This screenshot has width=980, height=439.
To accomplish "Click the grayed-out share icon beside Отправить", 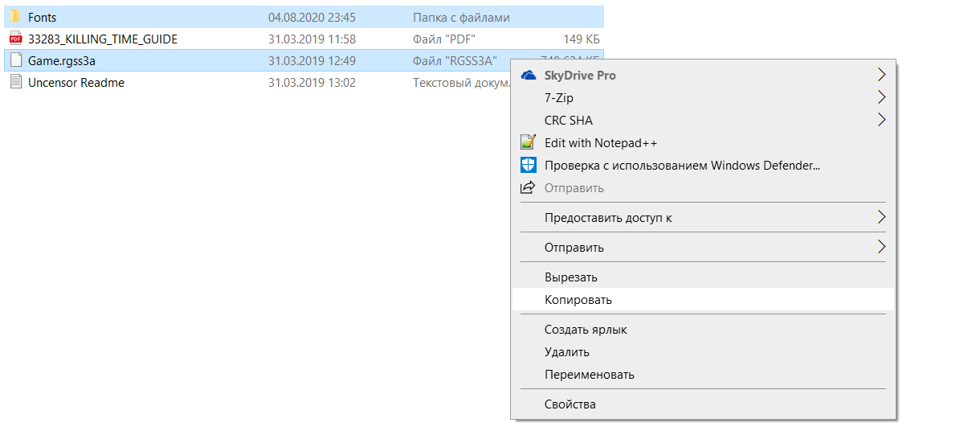I will click(528, 188).
